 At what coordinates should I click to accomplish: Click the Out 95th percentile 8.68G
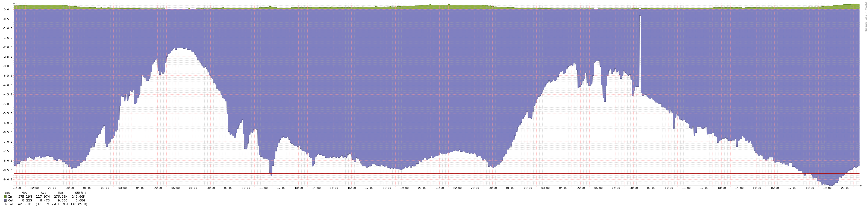coord(80,200)
